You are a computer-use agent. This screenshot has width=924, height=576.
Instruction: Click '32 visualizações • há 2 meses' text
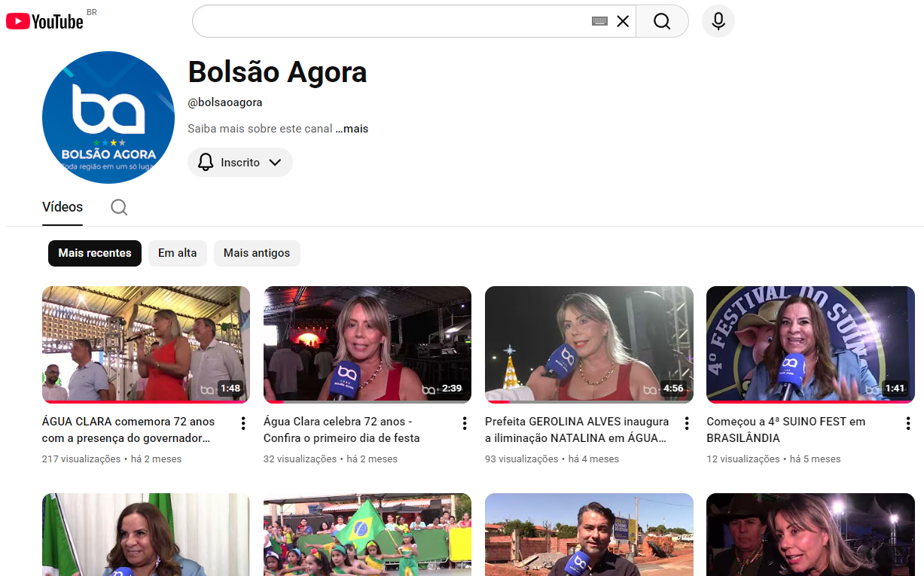click(x=331, y=459)
